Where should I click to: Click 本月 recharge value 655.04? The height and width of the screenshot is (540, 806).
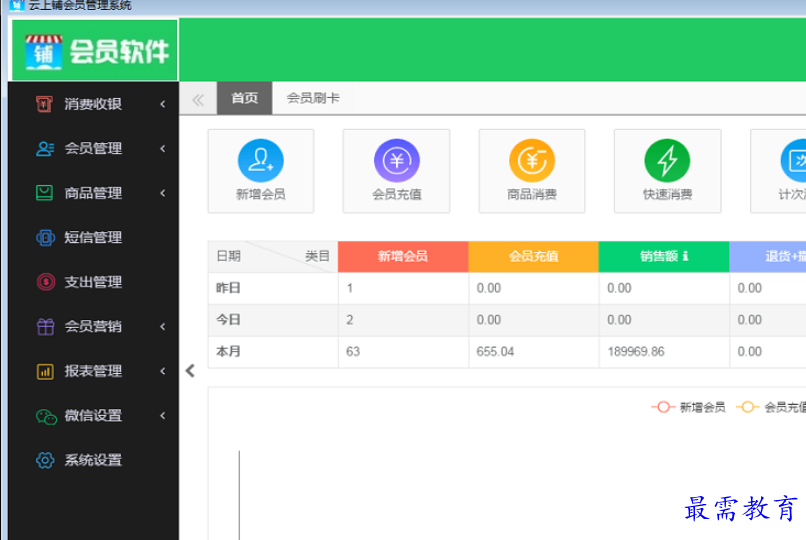click(x=495, y=352)
